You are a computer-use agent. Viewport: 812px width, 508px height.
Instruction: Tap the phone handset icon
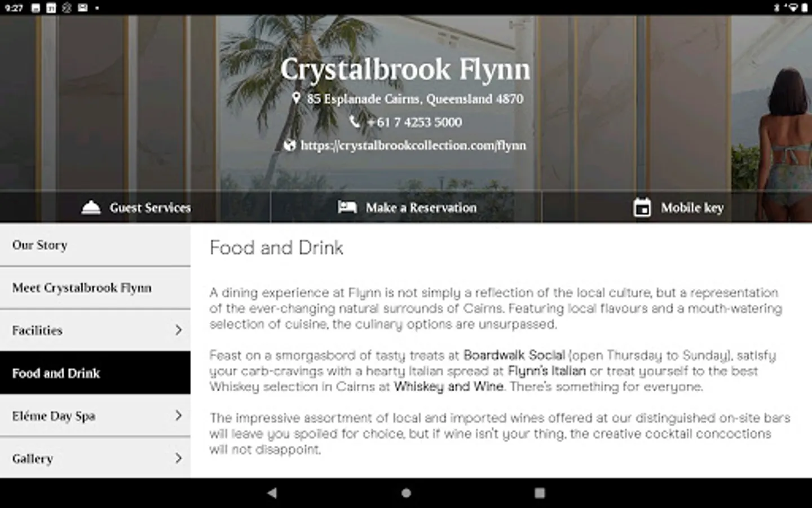coord(354,121)
